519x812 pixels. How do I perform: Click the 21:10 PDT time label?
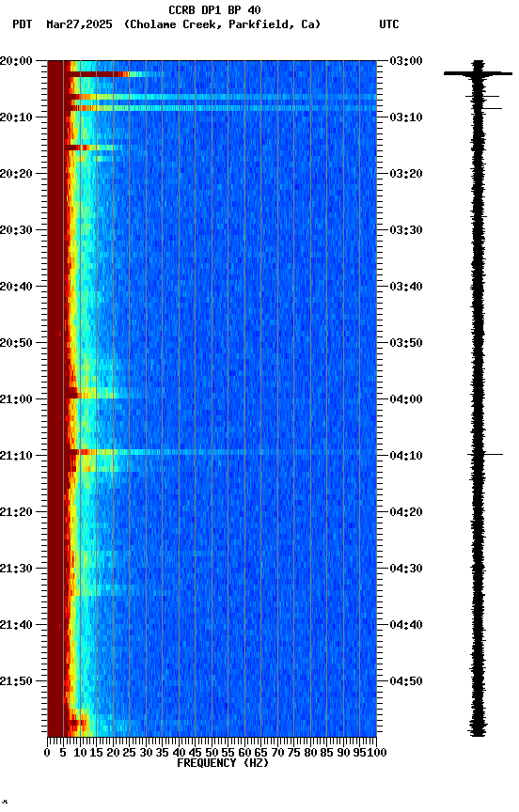tap(16, 456)
